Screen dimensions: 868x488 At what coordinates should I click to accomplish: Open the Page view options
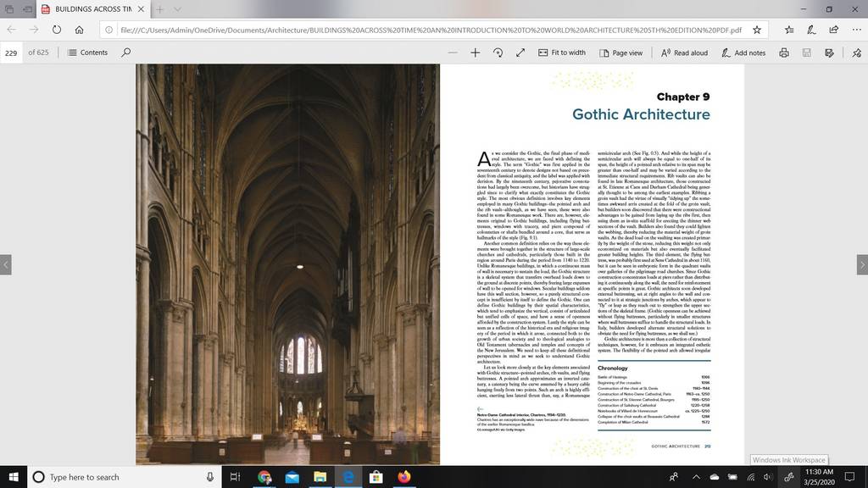[621, 53]
